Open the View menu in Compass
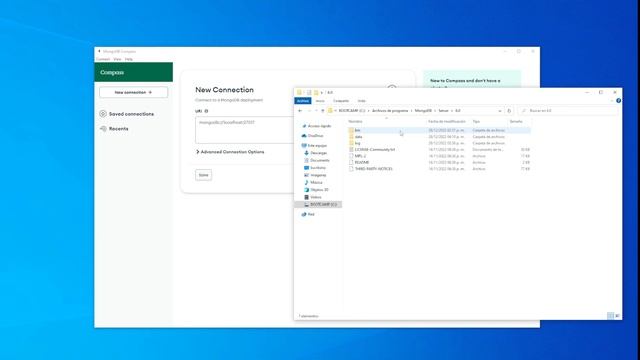This screenshot has height=360, width=640. pyautogui.click(x=117, y=59)
